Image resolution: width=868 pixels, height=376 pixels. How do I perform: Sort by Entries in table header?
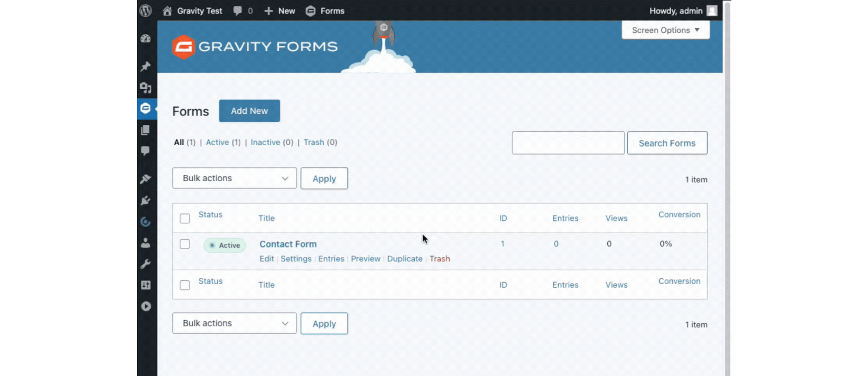tap(565, 218)
